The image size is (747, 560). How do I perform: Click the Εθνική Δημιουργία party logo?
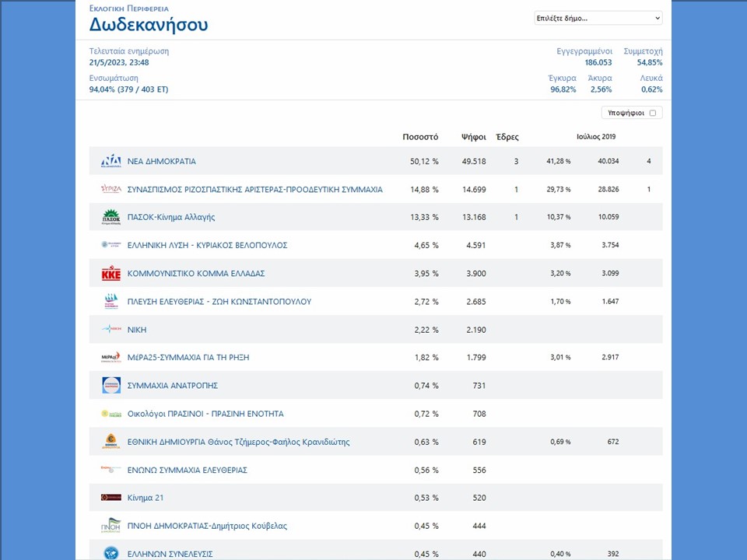111,442
